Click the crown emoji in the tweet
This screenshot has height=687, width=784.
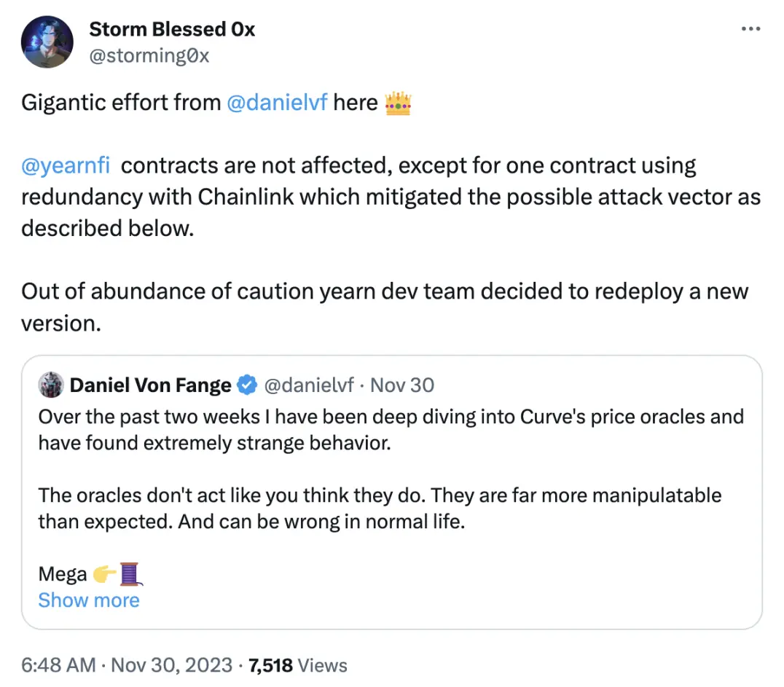398,103
